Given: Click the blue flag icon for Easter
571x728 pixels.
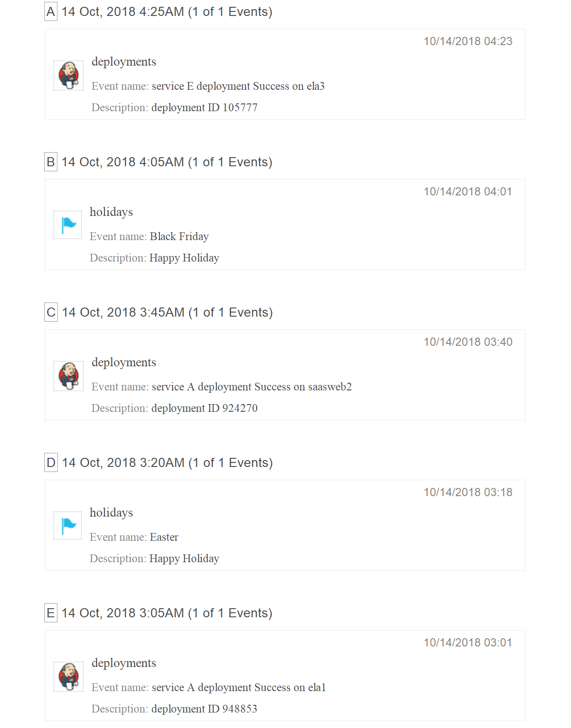Looking at the screenshot, I should pyautogui.click(x=68, y=525).
